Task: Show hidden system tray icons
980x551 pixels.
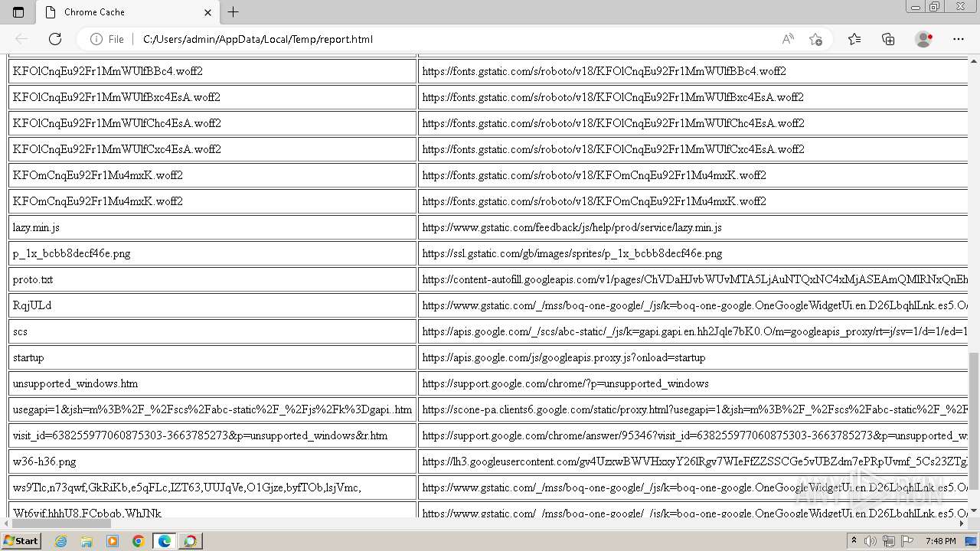Action: tap(854, 541)
